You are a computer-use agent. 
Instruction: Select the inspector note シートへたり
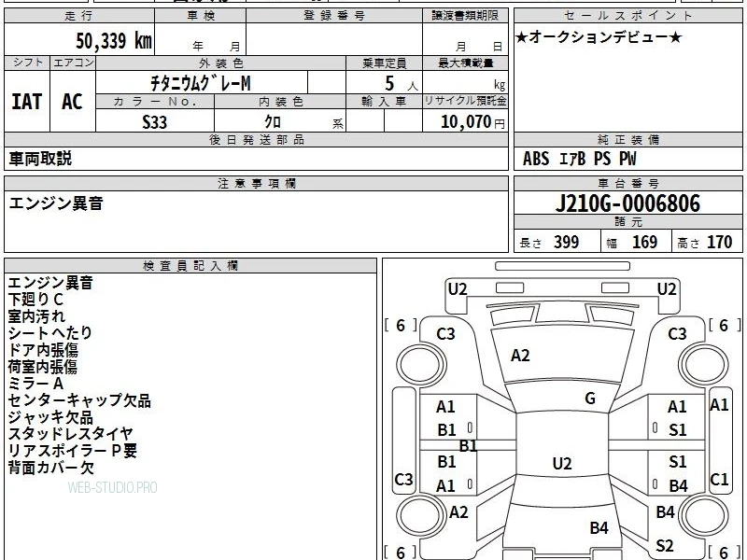click(x=50, y=332)
